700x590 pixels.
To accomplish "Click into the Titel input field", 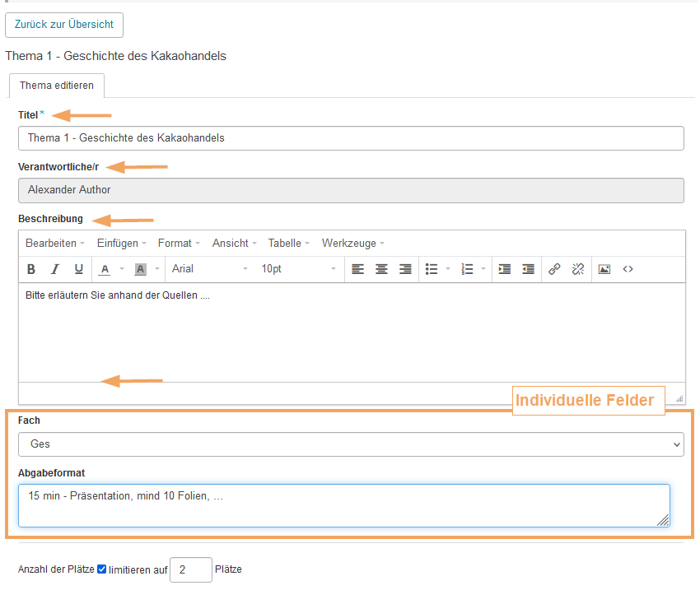I will [x=351, y=138].
